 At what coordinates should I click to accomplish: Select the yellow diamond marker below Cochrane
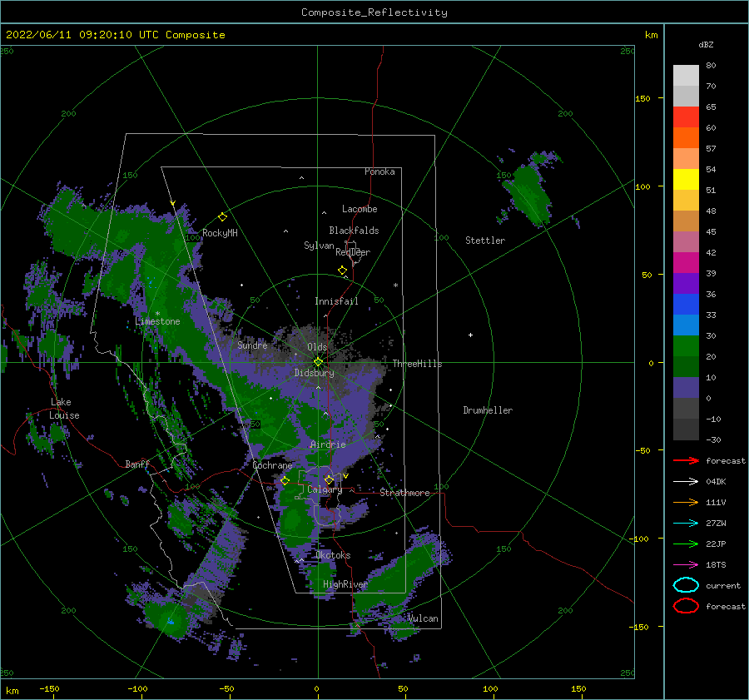(x=285, y=481)
